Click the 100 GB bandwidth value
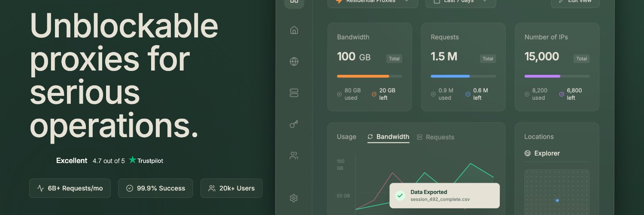This screenshot has width=644, height=215. point(354,57)
